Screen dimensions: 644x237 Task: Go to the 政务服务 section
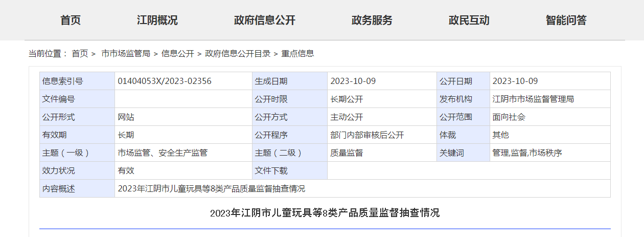point(372,20)
